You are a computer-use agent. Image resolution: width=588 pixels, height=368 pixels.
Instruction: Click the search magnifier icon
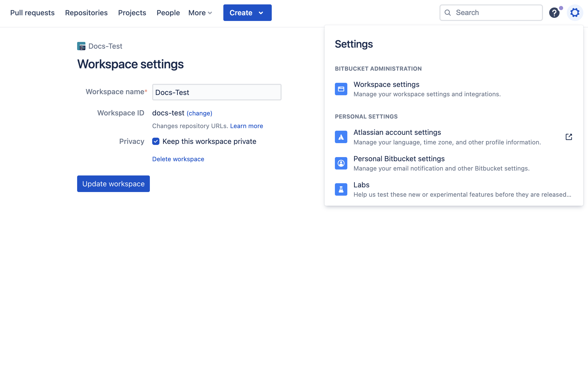448,13
